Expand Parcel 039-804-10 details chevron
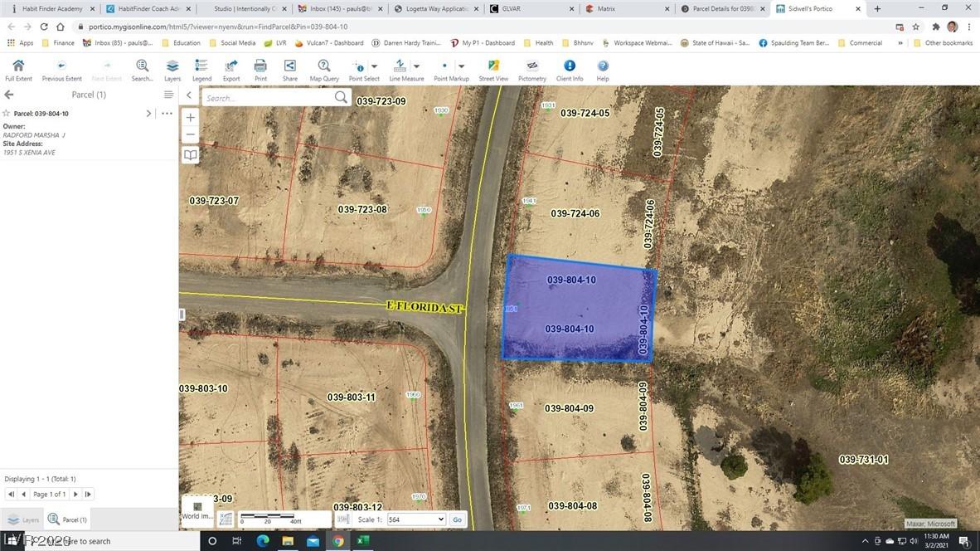980x551 pixels. (x=148, y=113)
